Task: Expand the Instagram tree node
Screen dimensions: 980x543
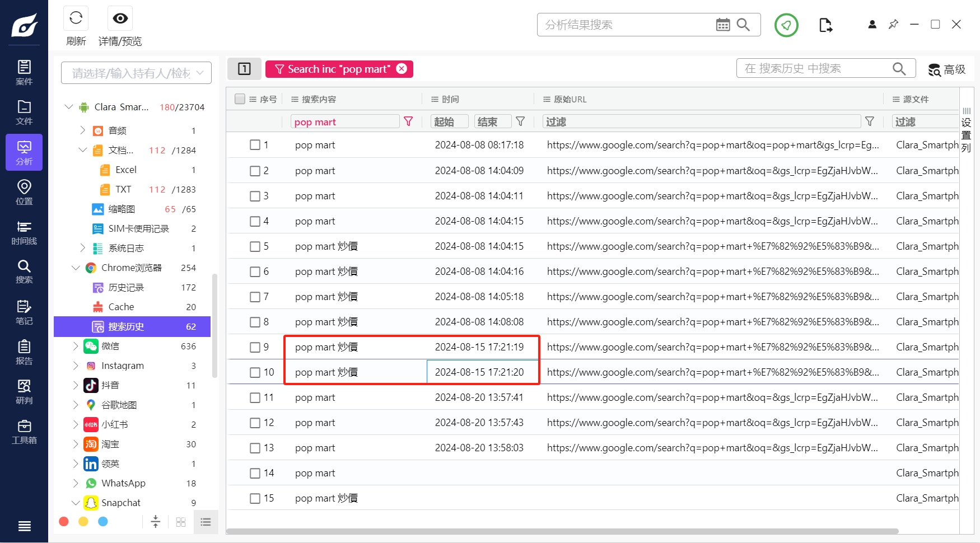Action: (x=76, y=366)
